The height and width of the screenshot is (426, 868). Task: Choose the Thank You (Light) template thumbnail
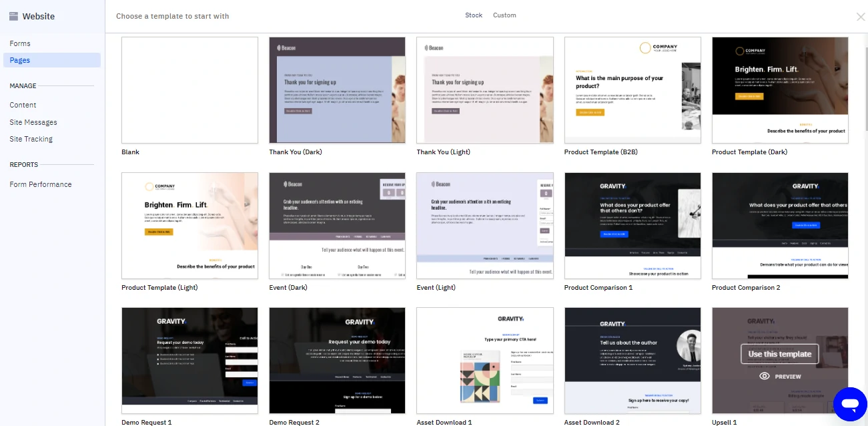click(485, 90)
